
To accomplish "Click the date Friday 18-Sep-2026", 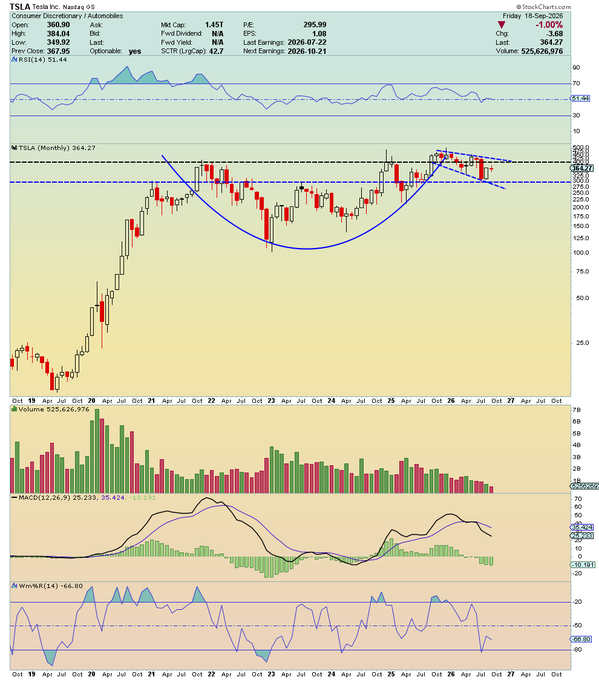I will pyautogui.click(x=533, y=16).
